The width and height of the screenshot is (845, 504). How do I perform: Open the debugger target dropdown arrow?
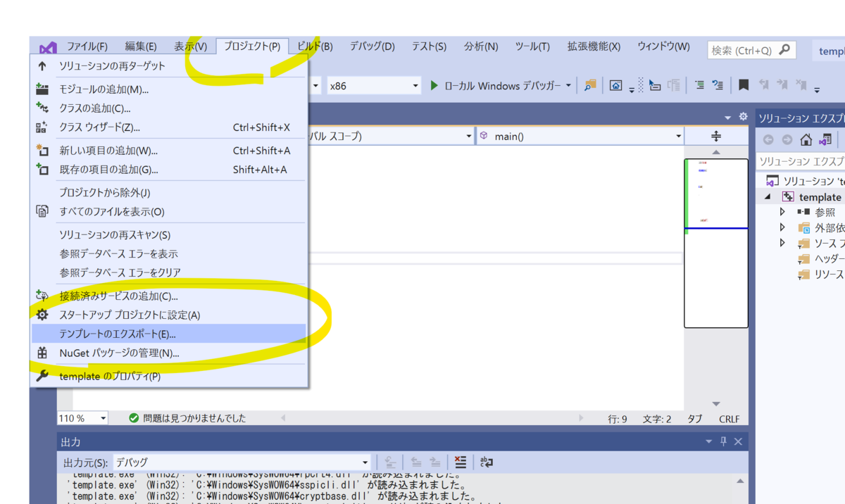click(x=568, y=86)
